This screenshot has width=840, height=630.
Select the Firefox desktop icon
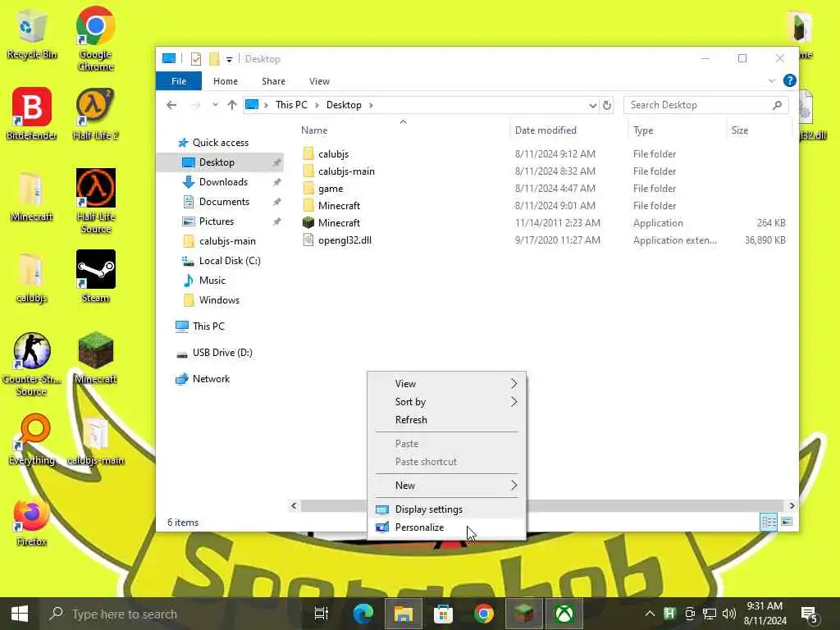(x=32, y=522)
